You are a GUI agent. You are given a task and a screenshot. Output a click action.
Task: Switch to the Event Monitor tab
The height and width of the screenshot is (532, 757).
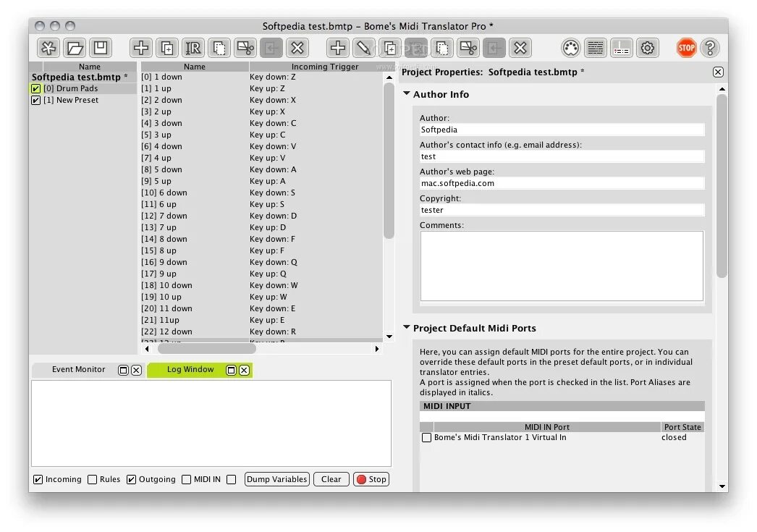[78, 370]
